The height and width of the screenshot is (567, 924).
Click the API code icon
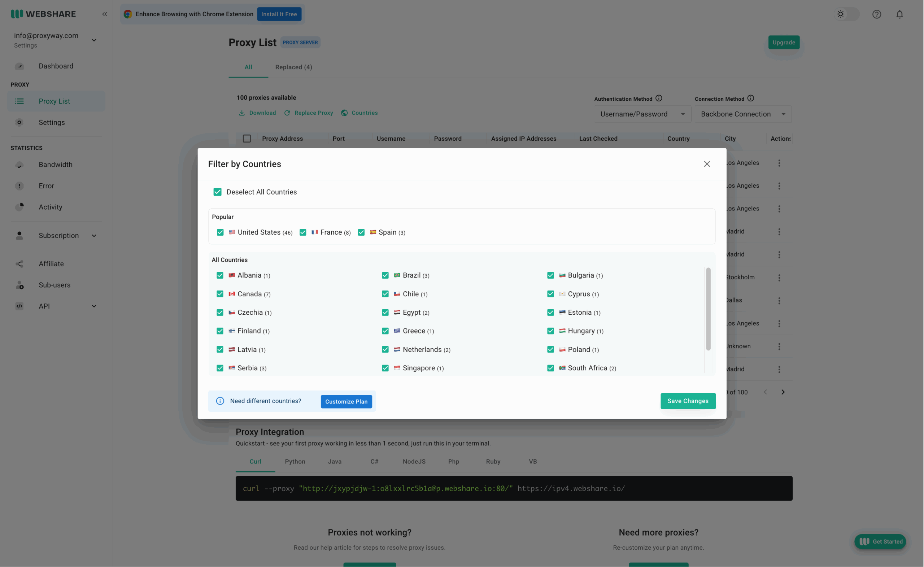click(19, 306)
